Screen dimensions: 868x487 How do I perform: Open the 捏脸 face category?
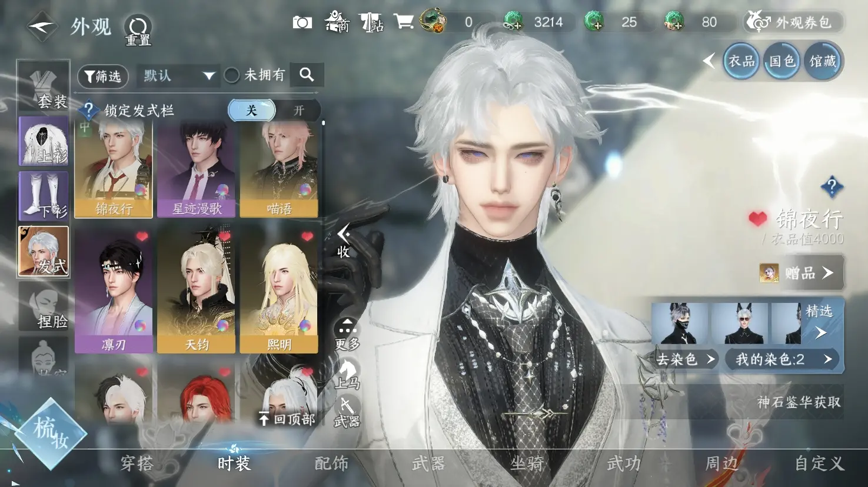point(44,306)
